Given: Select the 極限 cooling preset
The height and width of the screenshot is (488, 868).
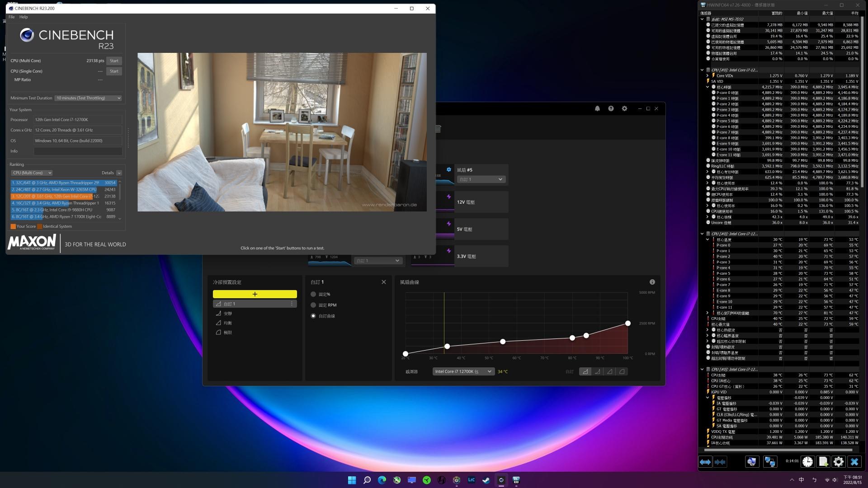Looking at the screenshot, I should point(255,333).
